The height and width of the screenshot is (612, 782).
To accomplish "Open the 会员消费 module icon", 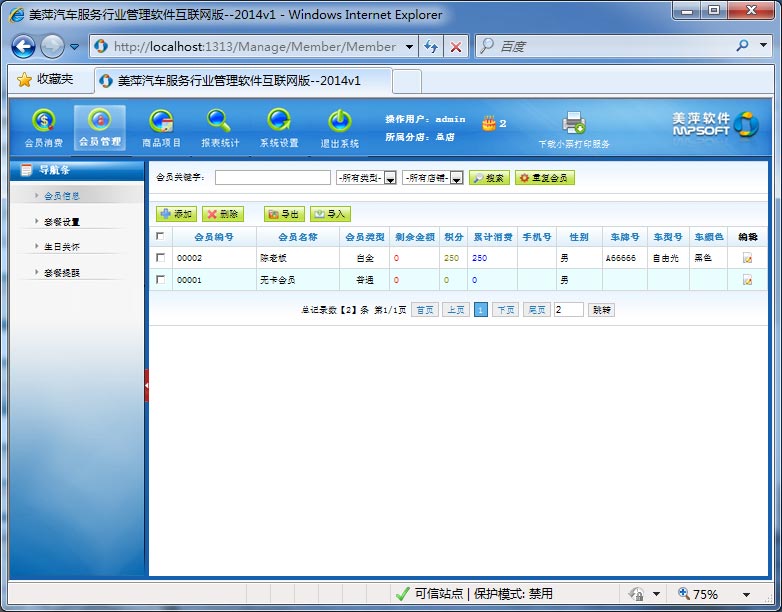I will point(43,121).
